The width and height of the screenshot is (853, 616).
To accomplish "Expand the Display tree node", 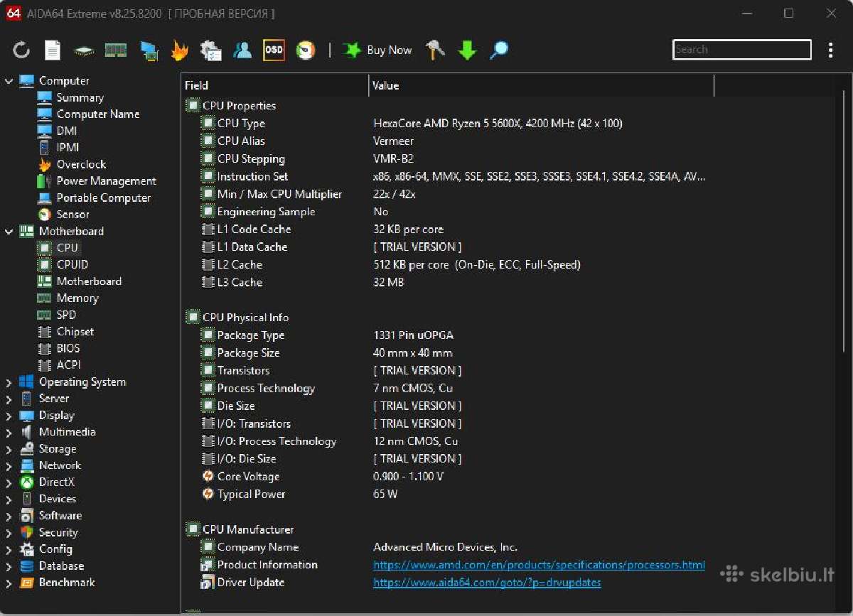I will click(9, 416).
